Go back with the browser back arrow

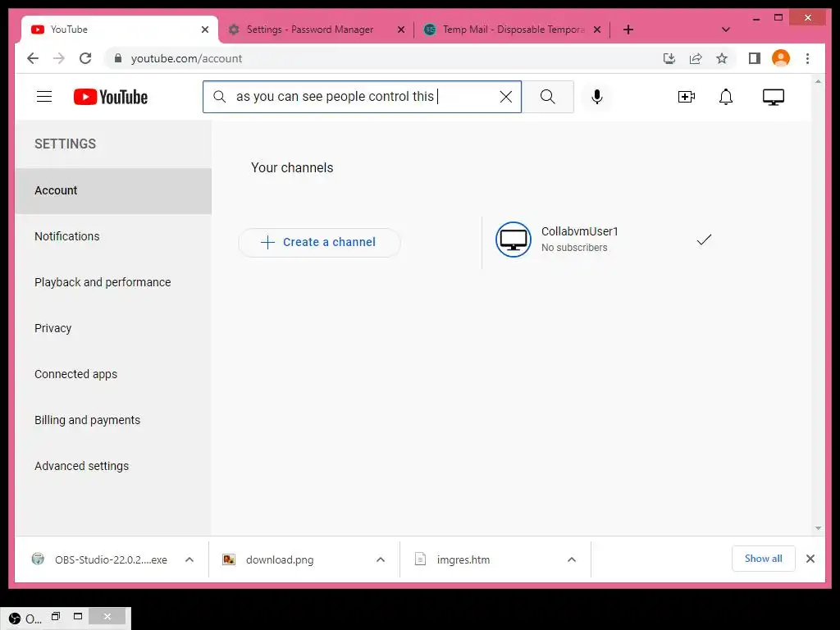(33, 58)
